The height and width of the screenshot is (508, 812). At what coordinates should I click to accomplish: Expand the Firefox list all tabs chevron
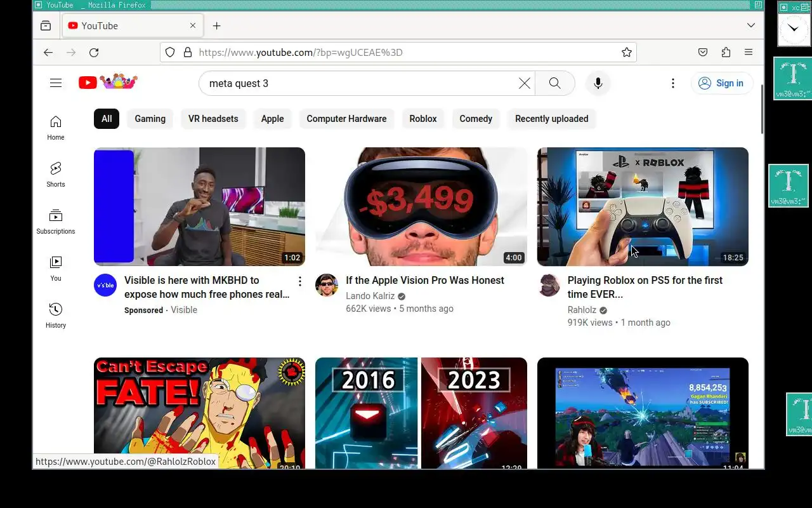click(x=751, y=26)
